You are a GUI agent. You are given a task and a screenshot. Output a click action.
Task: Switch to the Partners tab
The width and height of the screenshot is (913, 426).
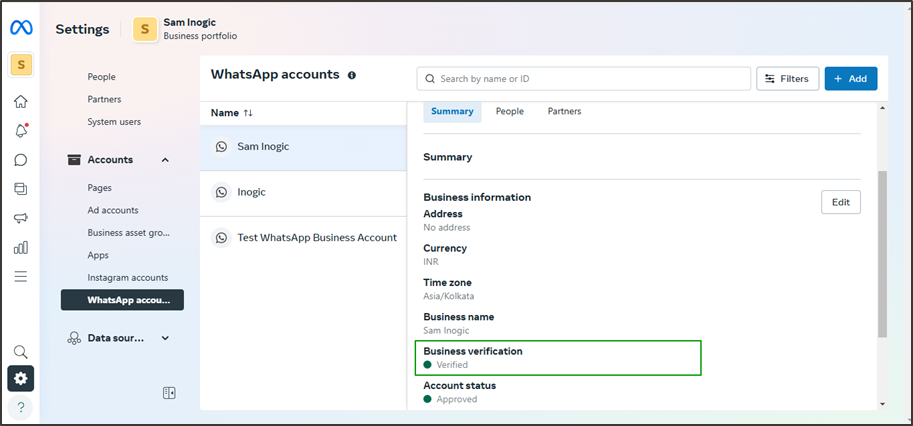pyautogui.click(x=564, y=111)
